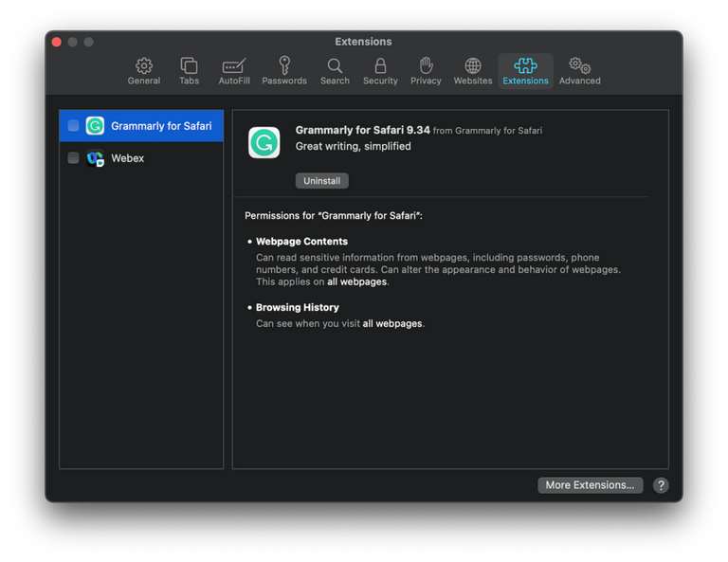Select the Extensions puzzle-piece tab

pos(525,71)
